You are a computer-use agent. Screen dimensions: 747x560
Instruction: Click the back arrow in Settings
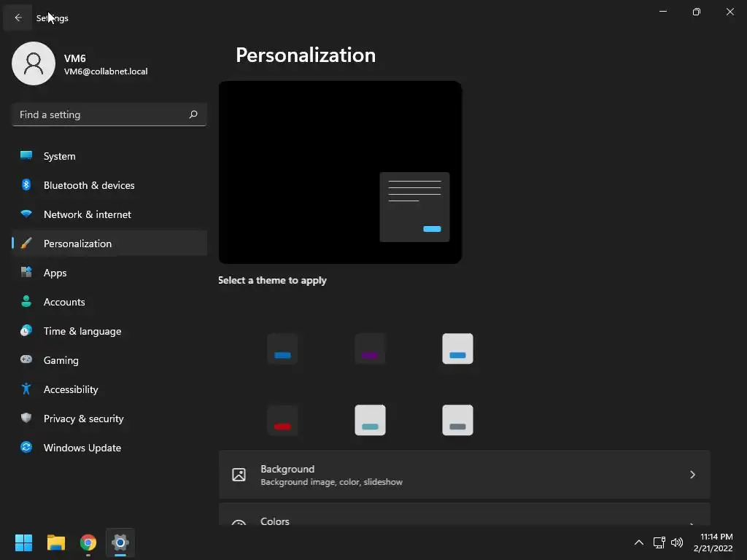point(18,17)
